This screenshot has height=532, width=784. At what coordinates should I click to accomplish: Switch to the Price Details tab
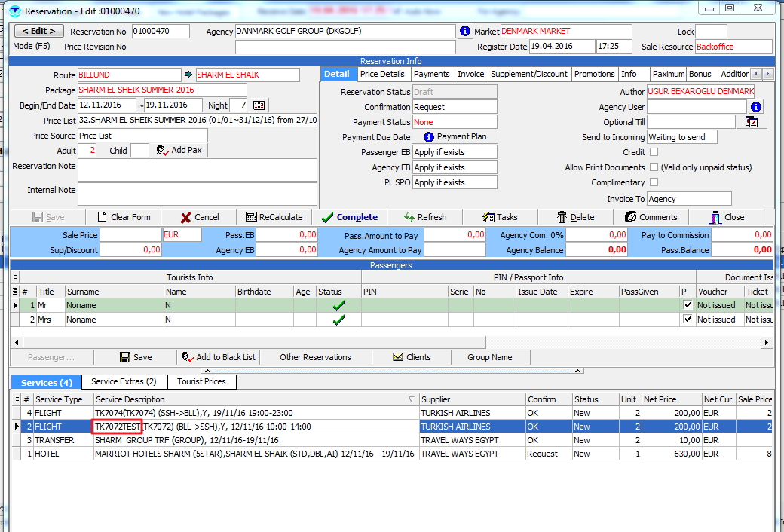pyautogui.click(x=382, y=74)
